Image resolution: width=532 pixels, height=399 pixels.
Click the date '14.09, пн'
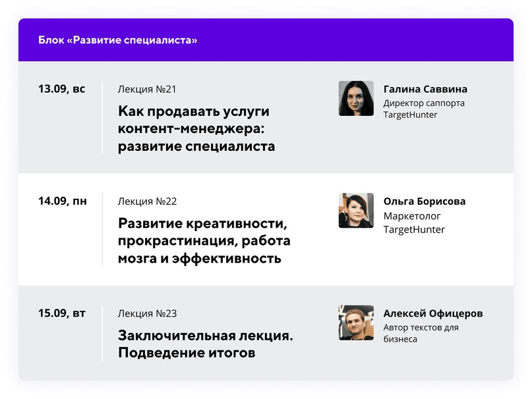coord(63,201)
